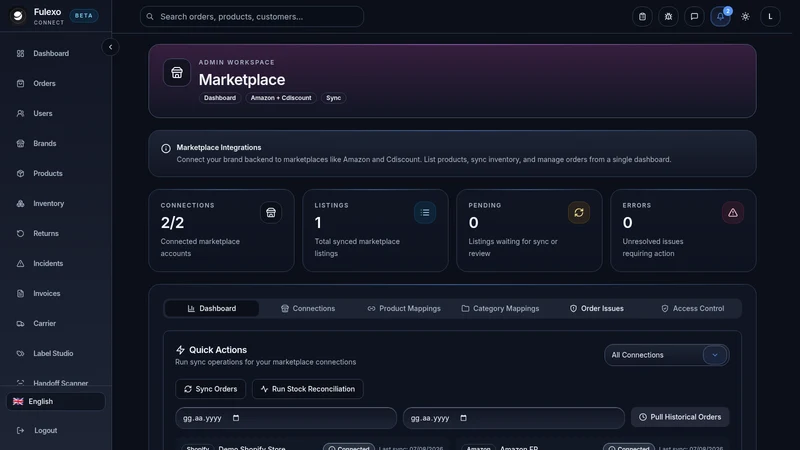Screen dimensions: 800x450
Task: Click the Connections store icon in stat card
Action: (270, 213)
